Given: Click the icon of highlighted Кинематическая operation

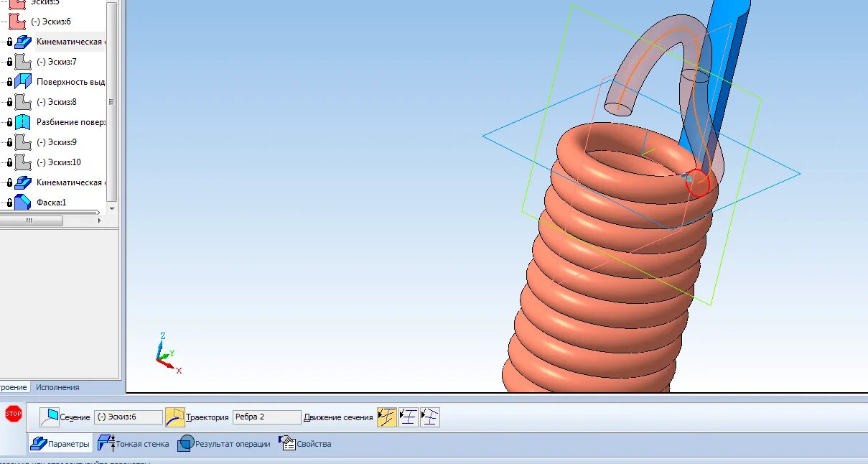Looking at the screenshot, I should pos(23,42).
